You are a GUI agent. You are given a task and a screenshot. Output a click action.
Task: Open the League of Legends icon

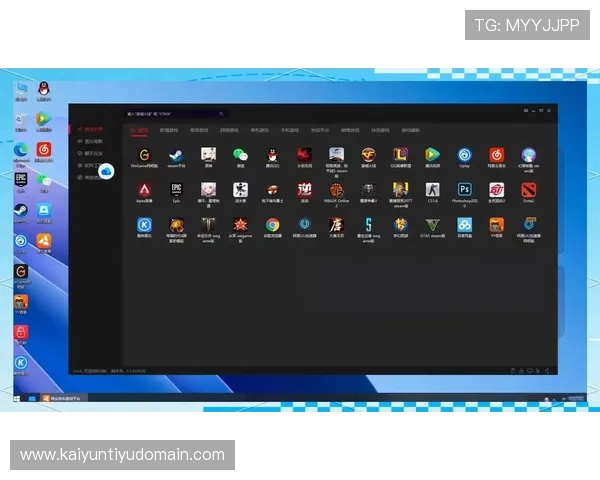pos(401,158)
